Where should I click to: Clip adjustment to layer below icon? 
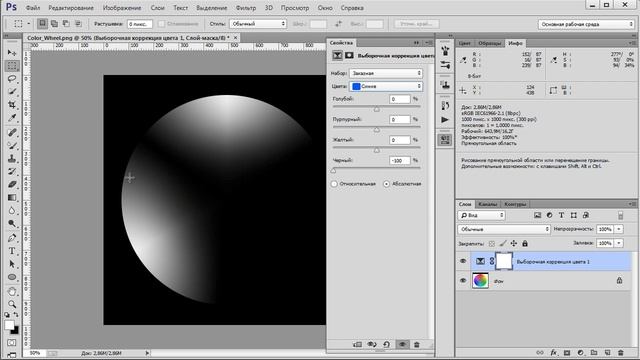coord(357,344)
